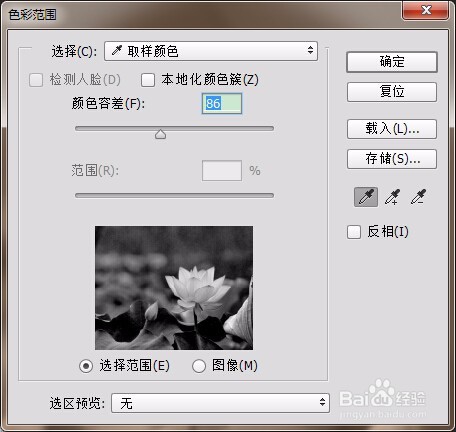
Task: Select the Subtract from Sample eyedropper
Action: (418, 197)
